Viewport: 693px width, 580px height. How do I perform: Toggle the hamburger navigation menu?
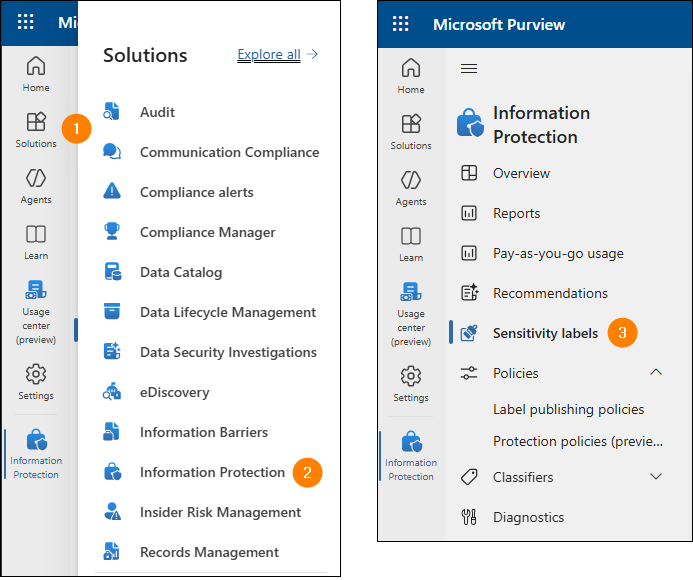pos(468,68)
